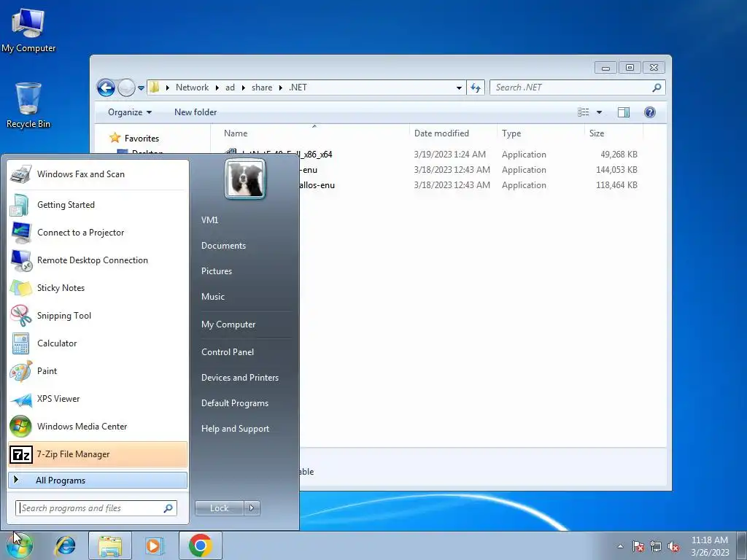
Task: Open Google Chrome from taskbar
Action: (x=200, y=545)
